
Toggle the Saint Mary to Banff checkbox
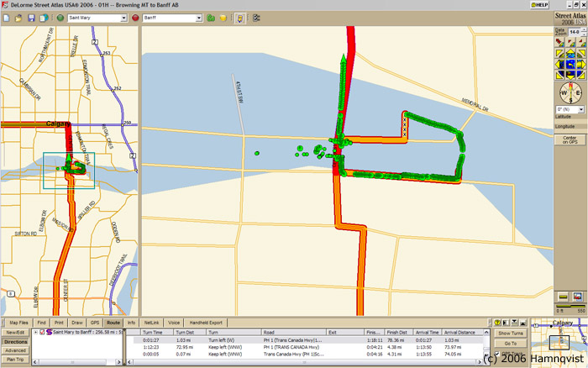coord(42,333)
